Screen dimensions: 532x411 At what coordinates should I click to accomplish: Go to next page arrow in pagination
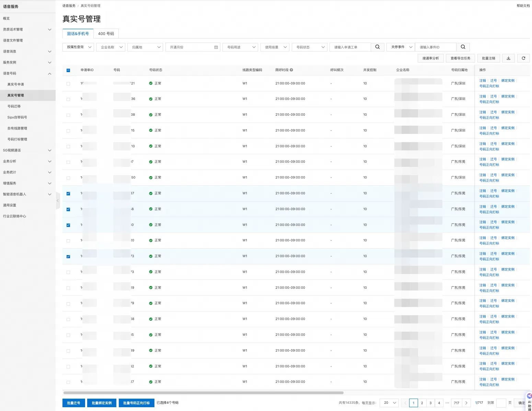[466, 403]
